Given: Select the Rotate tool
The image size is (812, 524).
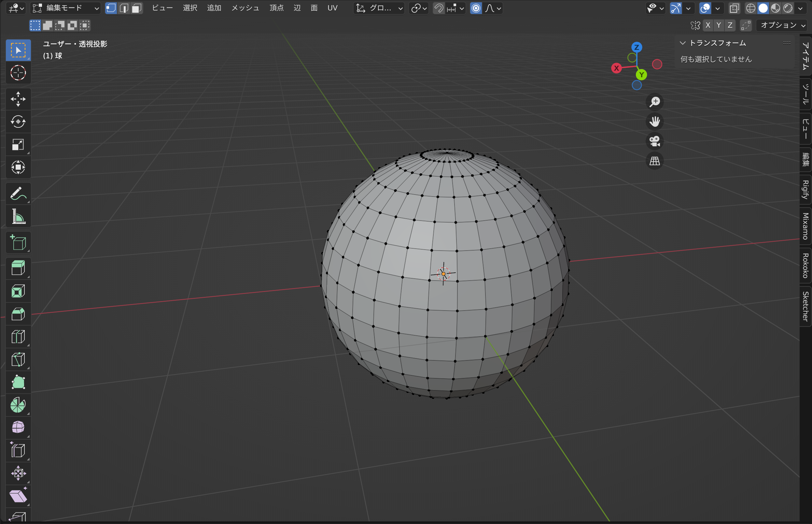Looking at the screenshot, I should point(18,122).
